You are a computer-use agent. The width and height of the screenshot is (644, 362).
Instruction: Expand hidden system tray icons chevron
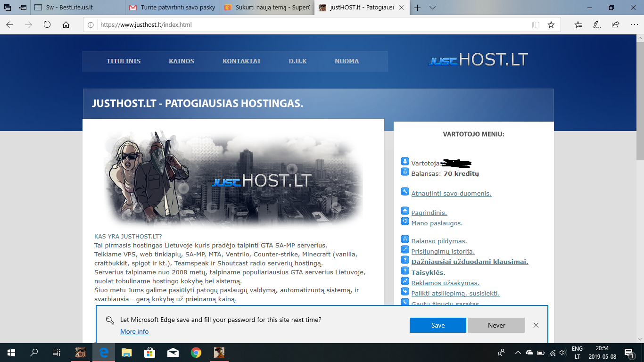(x=518, y=353)
